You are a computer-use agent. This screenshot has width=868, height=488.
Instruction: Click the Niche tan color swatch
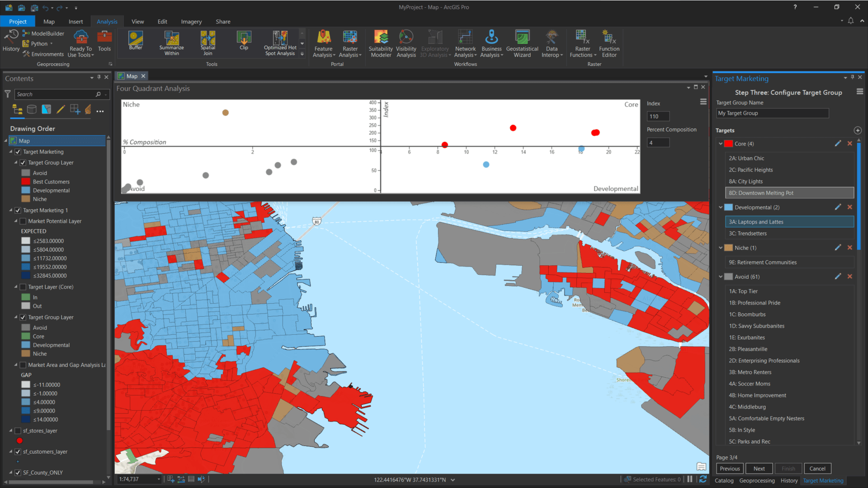click(x=728, y=248)
